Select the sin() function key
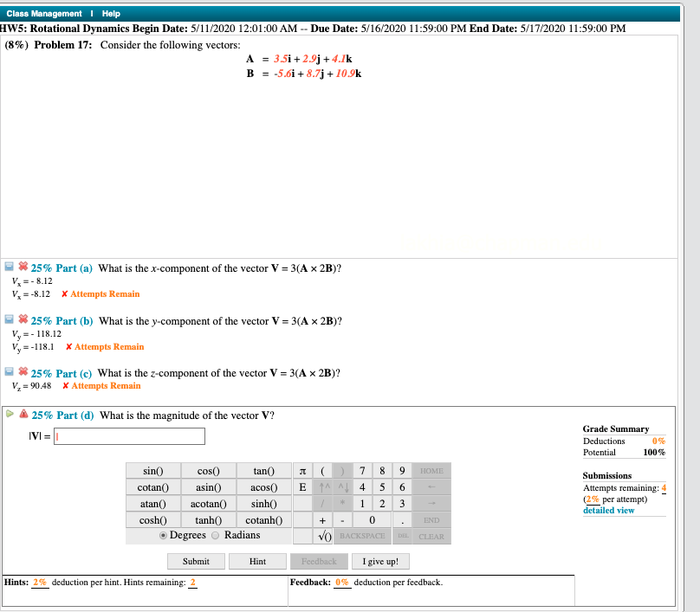Screen dimensions: 700x612 152,470
